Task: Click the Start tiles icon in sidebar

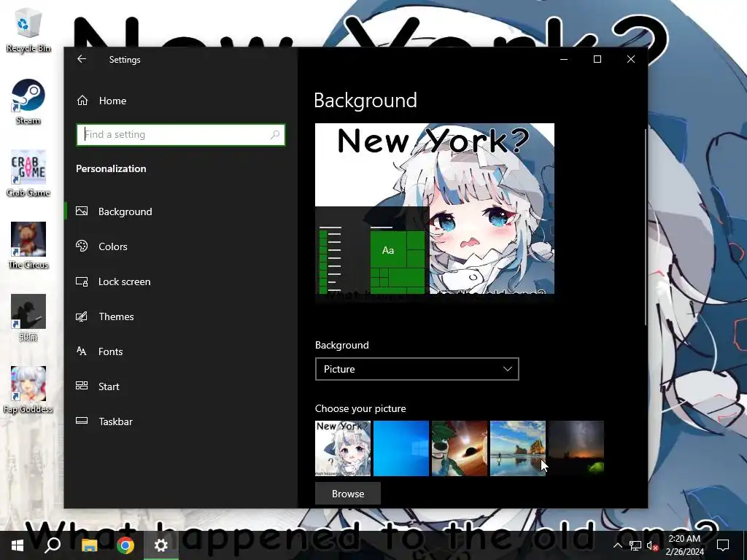Action: [x=82, y=386]
